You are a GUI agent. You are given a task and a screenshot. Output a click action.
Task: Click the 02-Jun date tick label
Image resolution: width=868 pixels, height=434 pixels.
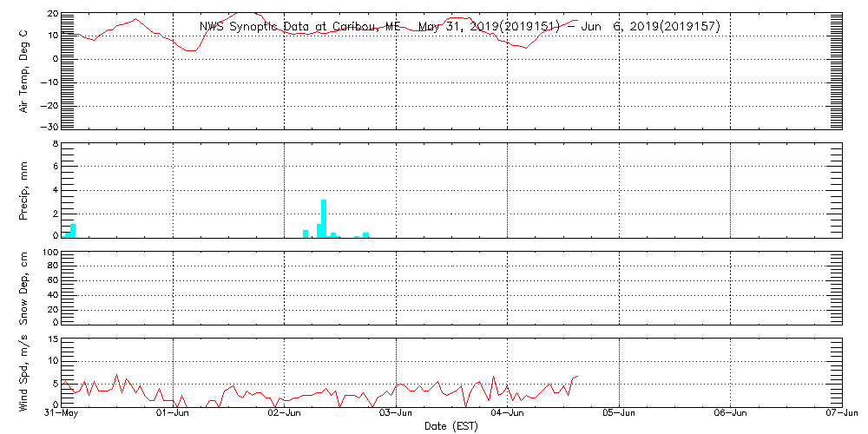pyautogui.click(x=285, y=413)
